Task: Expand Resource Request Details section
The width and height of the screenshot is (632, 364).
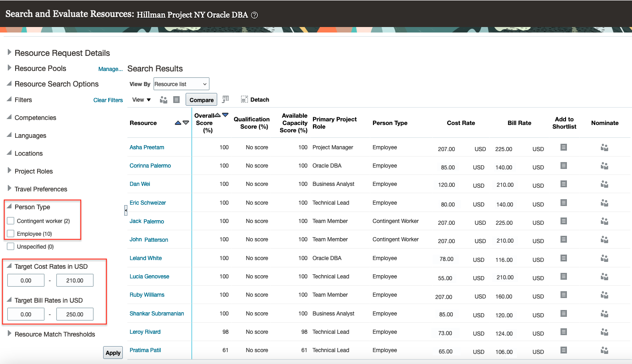Action: click(9, 53)
